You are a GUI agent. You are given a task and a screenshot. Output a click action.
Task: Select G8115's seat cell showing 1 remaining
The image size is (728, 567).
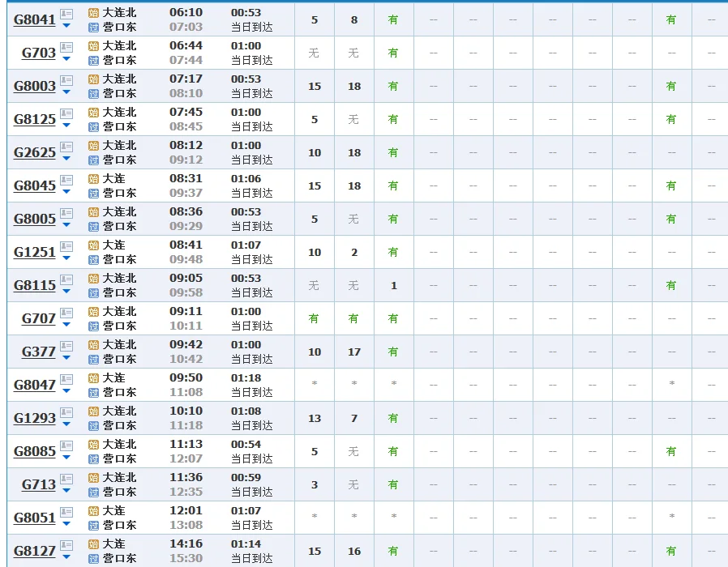coord(393,285)
